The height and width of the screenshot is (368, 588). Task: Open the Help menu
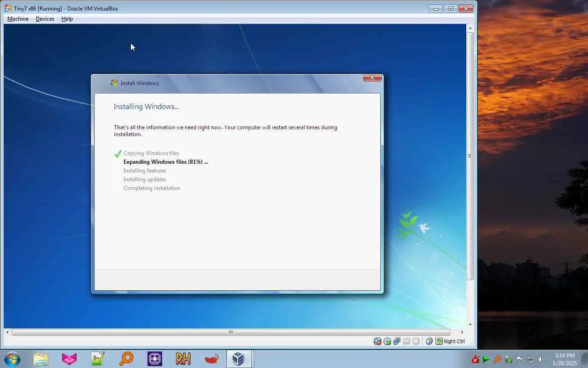tap(67, 19)
